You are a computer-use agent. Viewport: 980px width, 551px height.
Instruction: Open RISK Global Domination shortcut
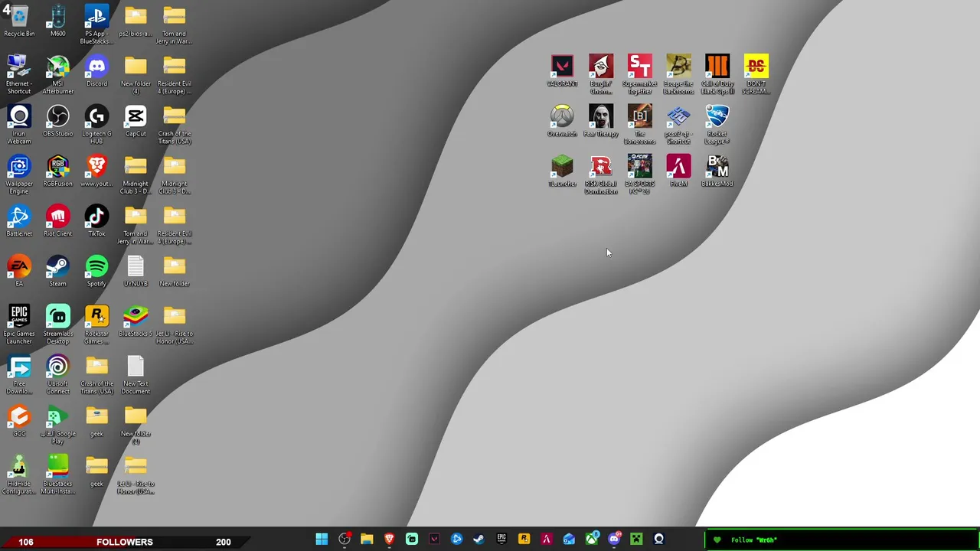[x=601, y=174]
